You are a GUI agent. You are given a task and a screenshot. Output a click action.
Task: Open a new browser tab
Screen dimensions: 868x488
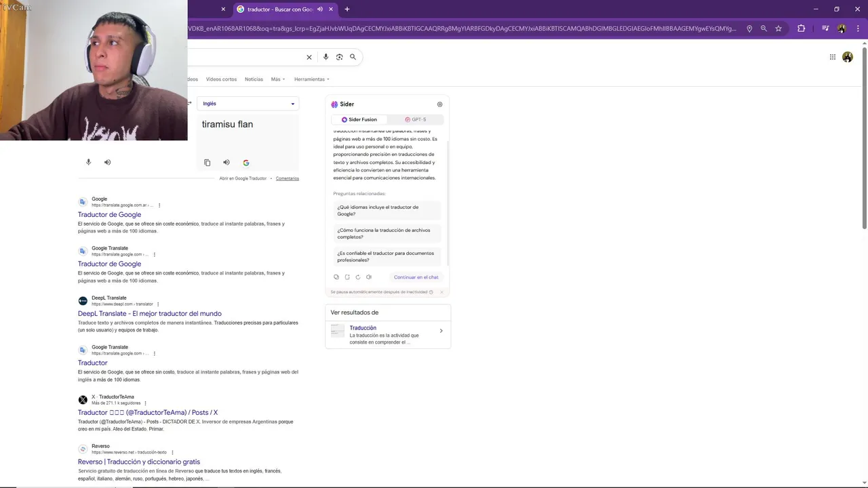coord(347,9)
